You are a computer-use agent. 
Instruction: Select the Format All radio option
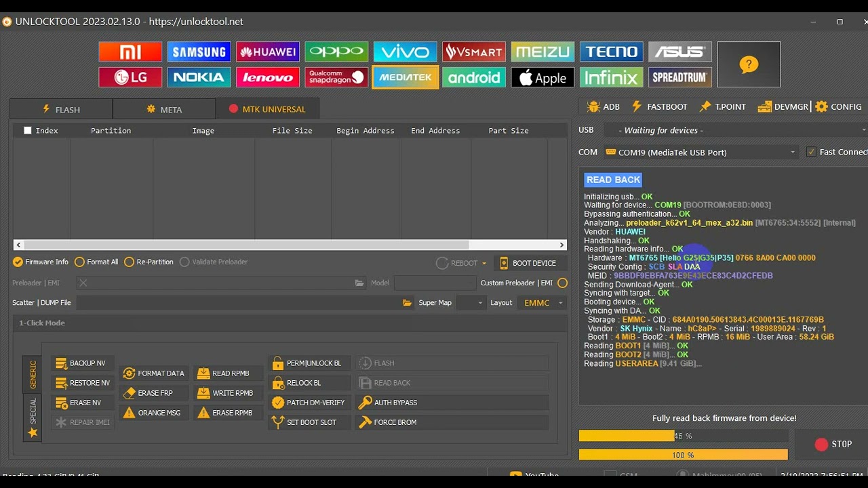[x=96, y=262]
